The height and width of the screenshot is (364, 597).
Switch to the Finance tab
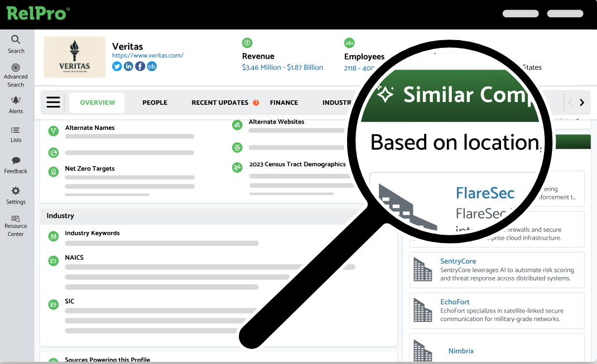coord(283,103)
